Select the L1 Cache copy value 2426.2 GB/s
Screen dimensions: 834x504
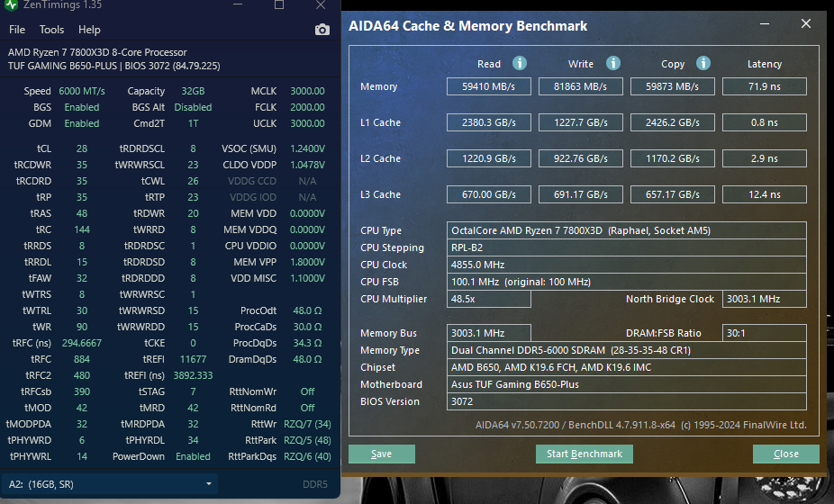[673, 122]
